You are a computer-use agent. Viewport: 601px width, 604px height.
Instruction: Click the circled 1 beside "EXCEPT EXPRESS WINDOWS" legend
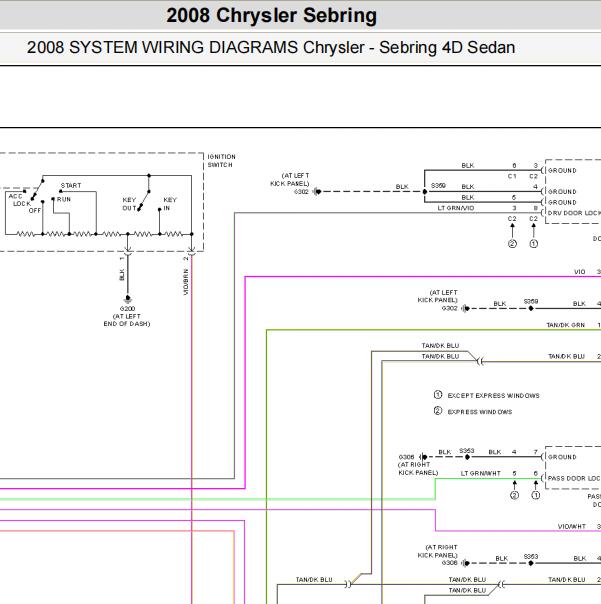tap(438, 394)
